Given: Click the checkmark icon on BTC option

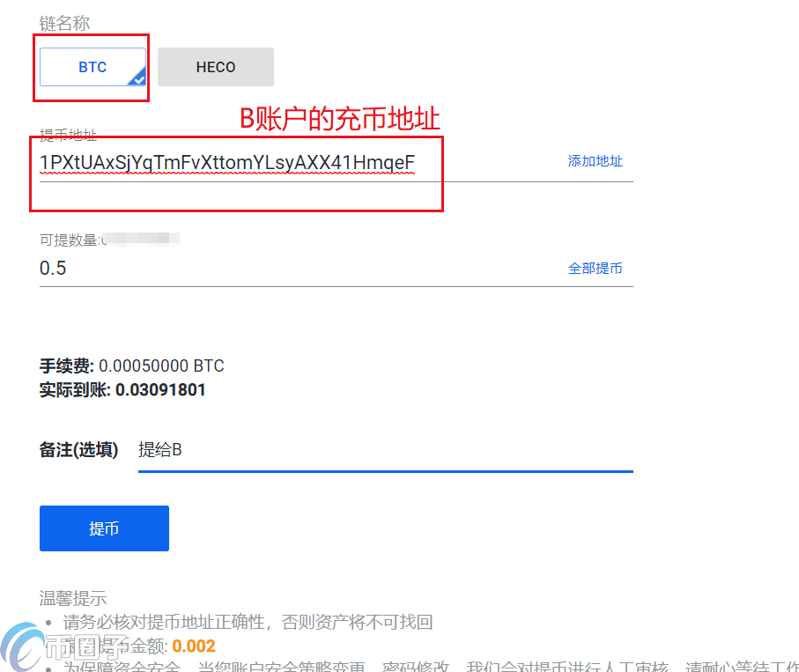Looking at the screenshot, I should click(x=137, y=79).
